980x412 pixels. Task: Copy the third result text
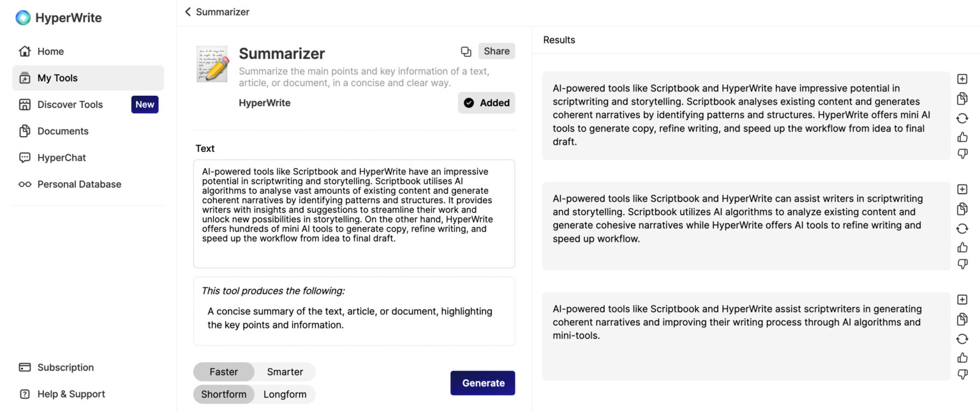tap(962, 319)
